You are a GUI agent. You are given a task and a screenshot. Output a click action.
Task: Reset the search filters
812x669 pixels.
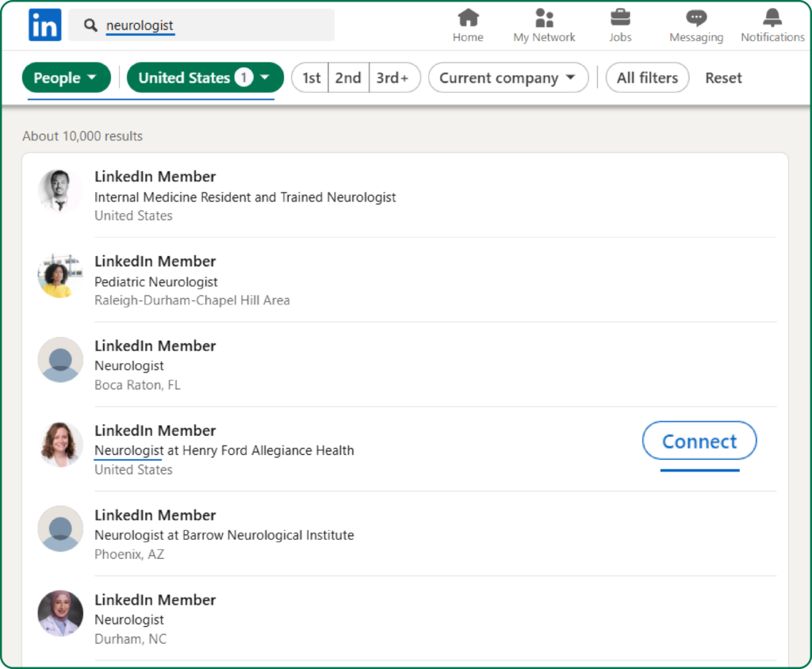pos(723,78)
